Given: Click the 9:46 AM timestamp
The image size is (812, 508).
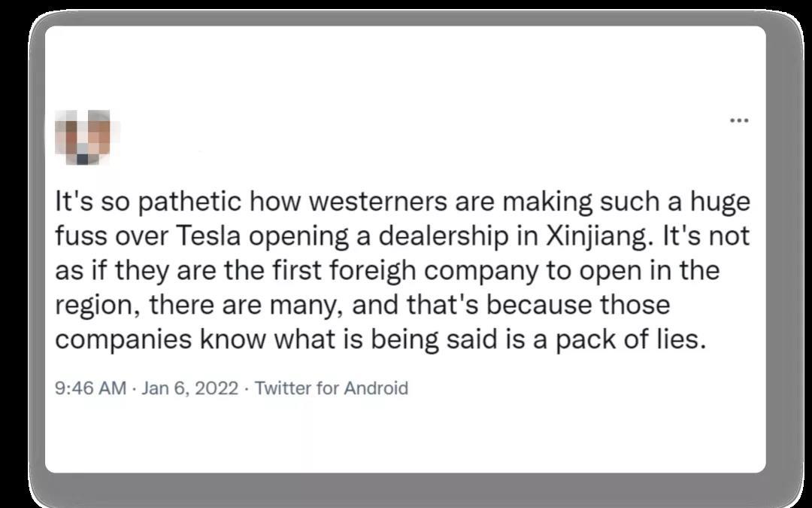Looking at the screenshot, I should pyautogui.click(x=91, y=388).
